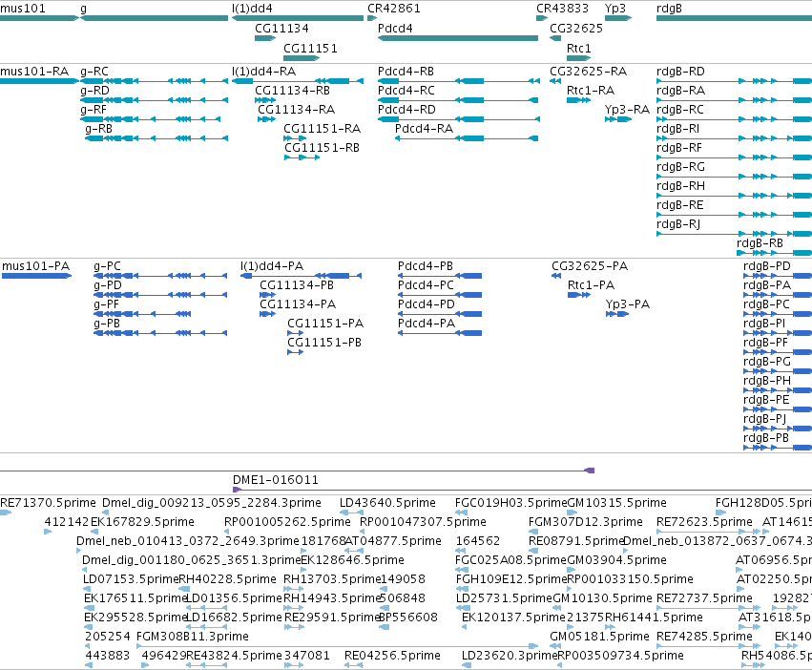812x670 pixels.
Task: Click the rdgB-RD transcript label
Action: click(680, 71)
